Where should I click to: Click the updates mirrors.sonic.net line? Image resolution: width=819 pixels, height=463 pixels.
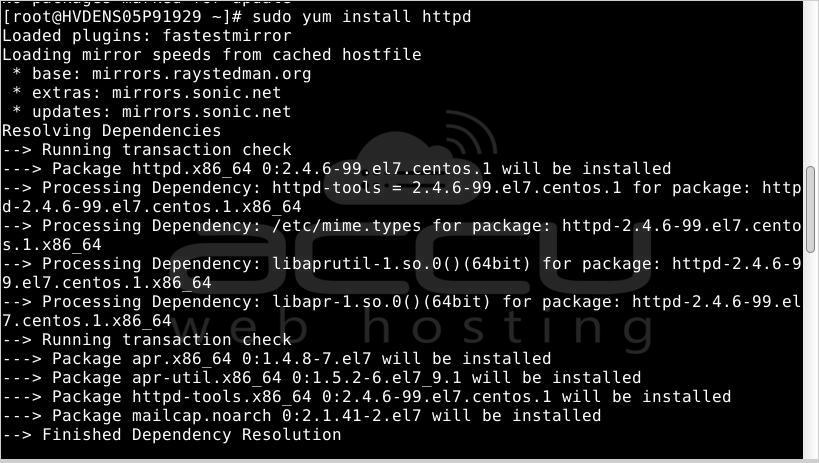151,112
